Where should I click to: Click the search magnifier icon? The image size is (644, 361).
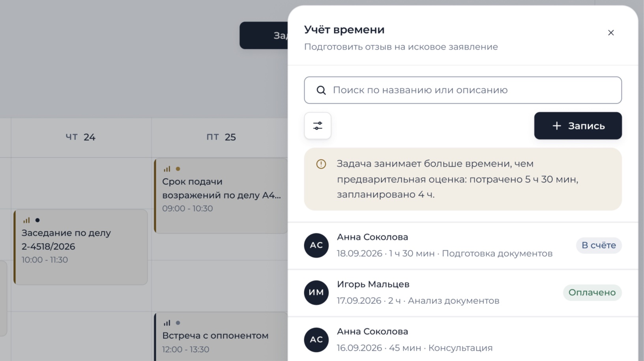click(x=321, y=90)
